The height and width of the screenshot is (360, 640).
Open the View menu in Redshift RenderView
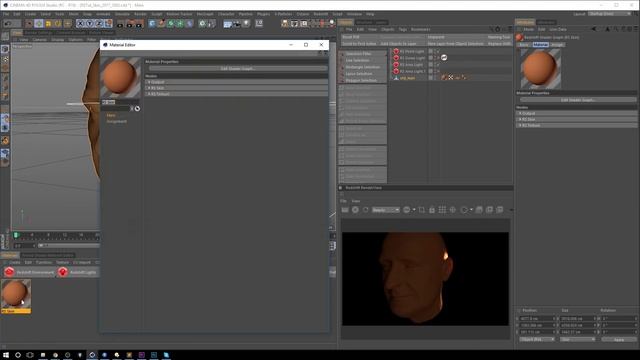[x=356, y=201]
